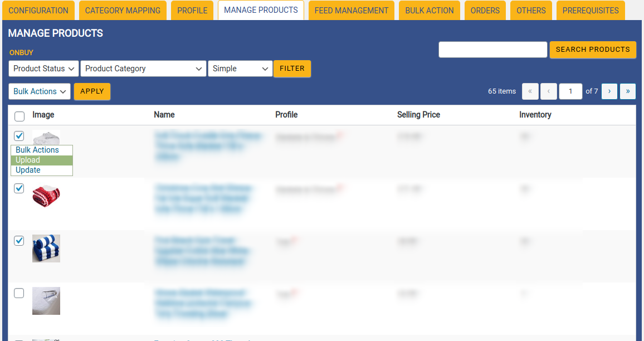Click the previous page arrow
This screenshot has width=644, height=341.
click(x=548, y=91)
